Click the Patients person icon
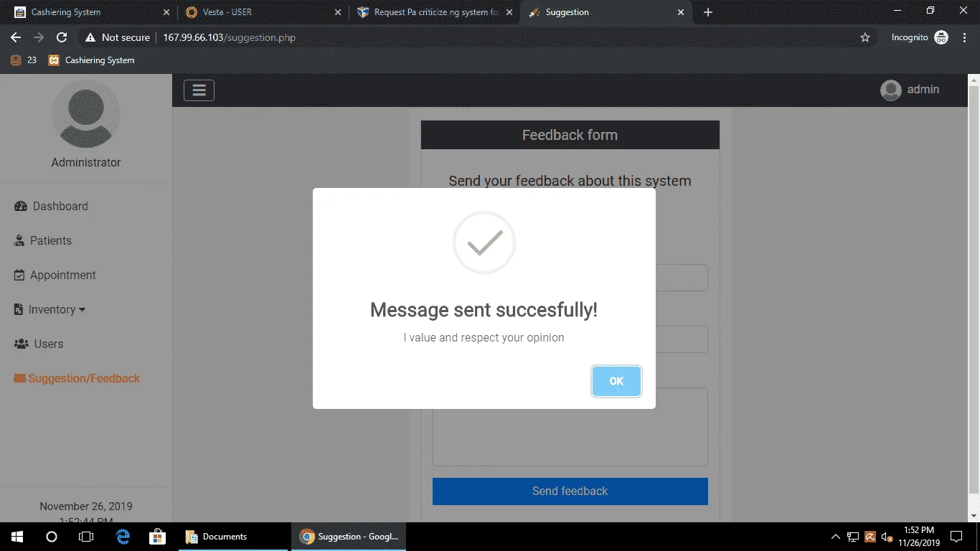 19,240
